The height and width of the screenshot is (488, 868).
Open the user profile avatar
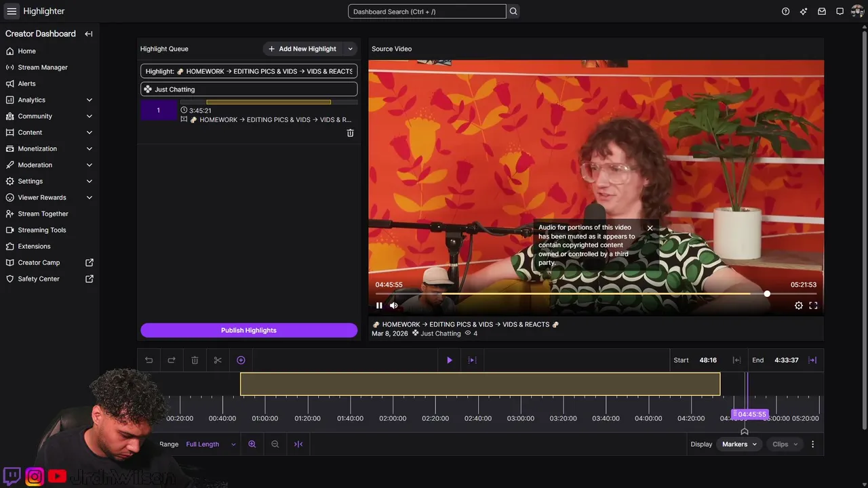pyautogui.click(x=857, y=12)
